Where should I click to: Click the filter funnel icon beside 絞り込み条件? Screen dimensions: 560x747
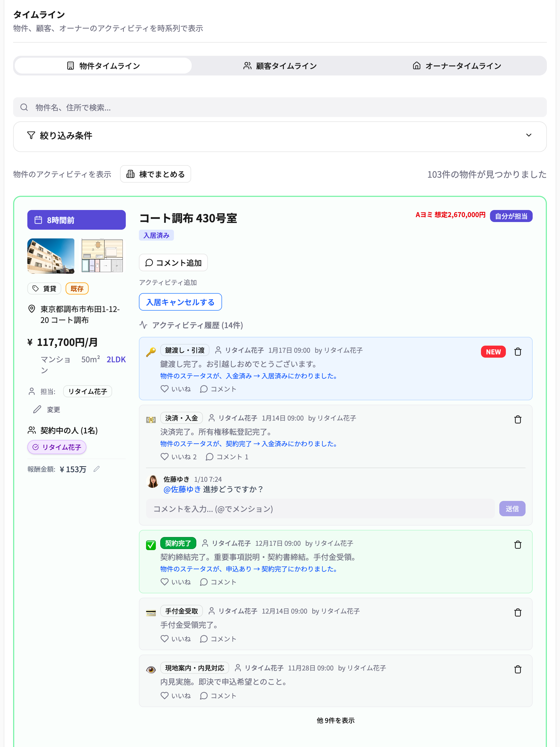[31, 135]
